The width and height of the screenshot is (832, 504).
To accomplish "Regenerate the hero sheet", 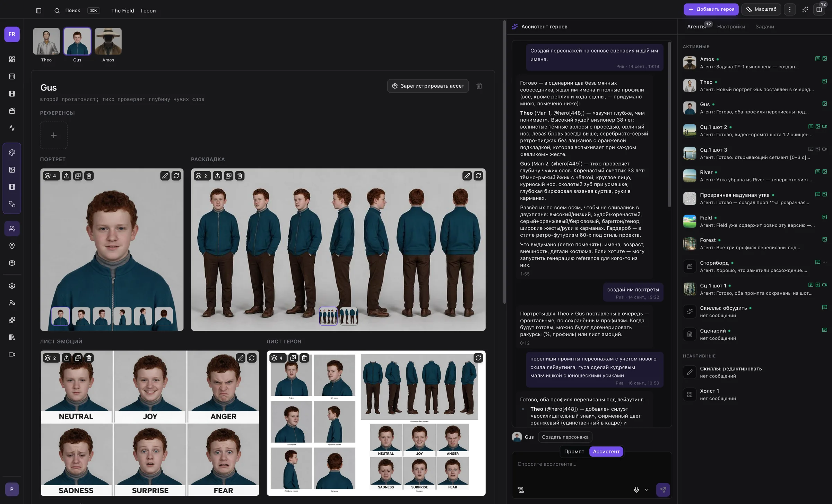I will (478, 358).
